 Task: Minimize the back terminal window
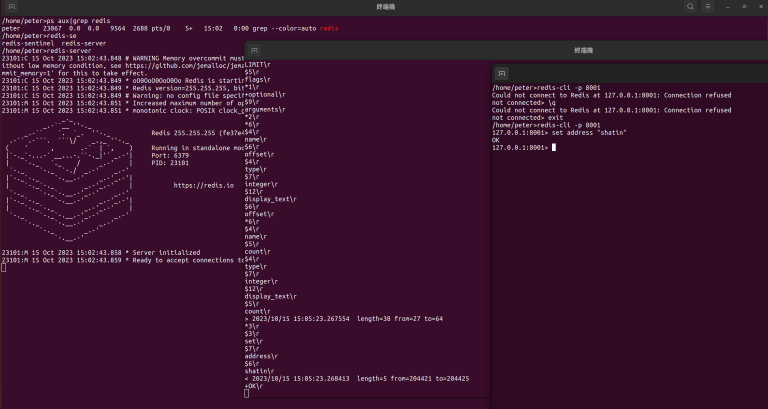(x=728, y=7)
